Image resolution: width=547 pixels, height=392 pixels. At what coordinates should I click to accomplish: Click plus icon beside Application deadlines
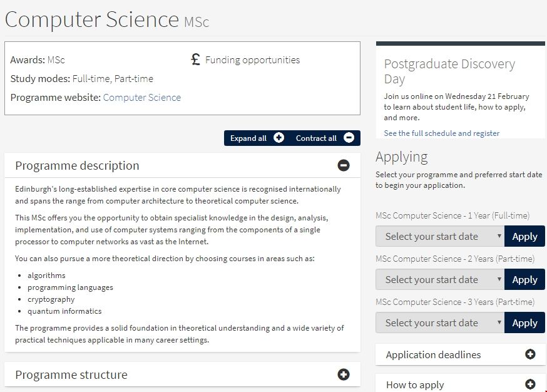[x=530, y=354]
